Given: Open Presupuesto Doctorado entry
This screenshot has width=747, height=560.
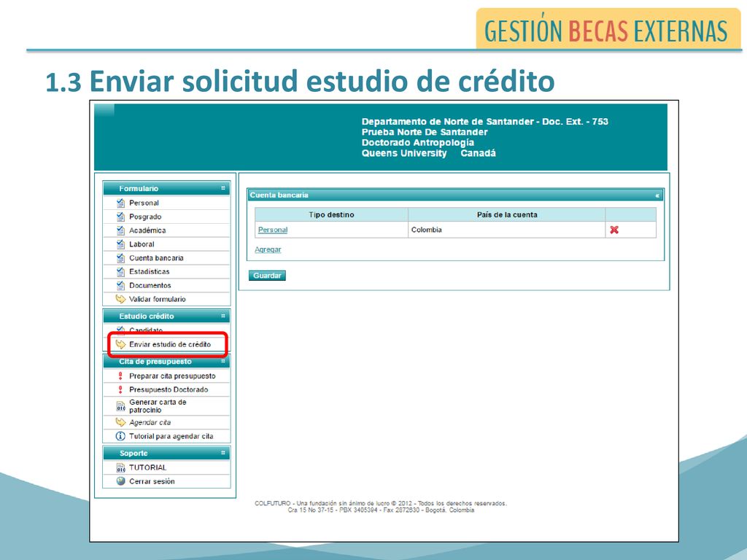Looking at the screenshot, I should click(169, 389).
